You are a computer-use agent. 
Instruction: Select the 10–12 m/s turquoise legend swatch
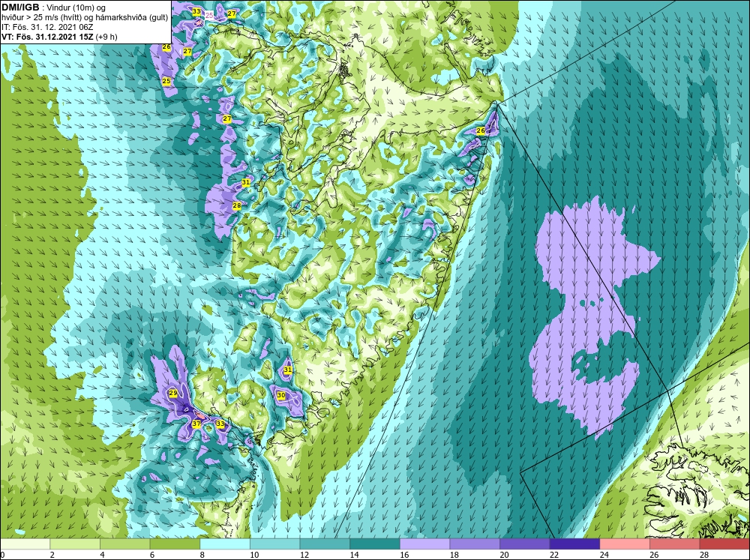(x=274, y=544)
